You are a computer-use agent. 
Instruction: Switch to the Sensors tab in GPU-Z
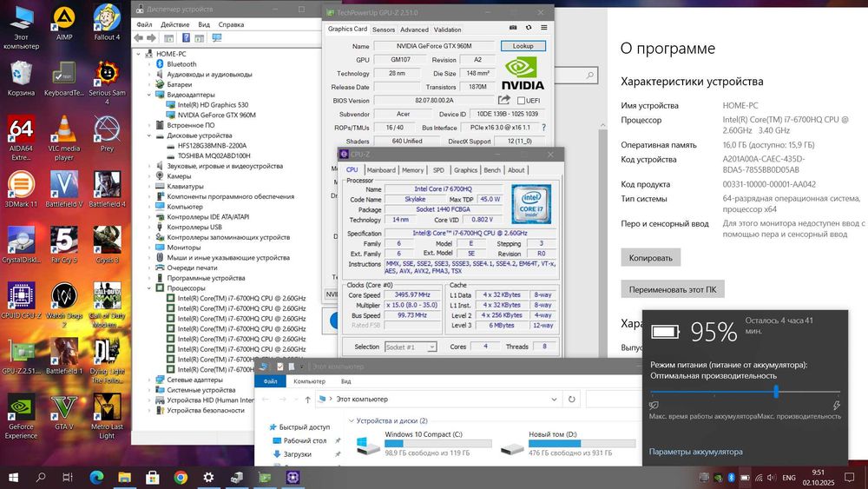click(384, 30)
